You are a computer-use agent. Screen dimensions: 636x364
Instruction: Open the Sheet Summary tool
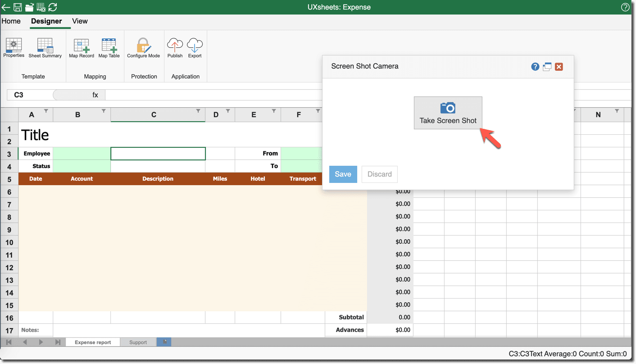point(45,48)
